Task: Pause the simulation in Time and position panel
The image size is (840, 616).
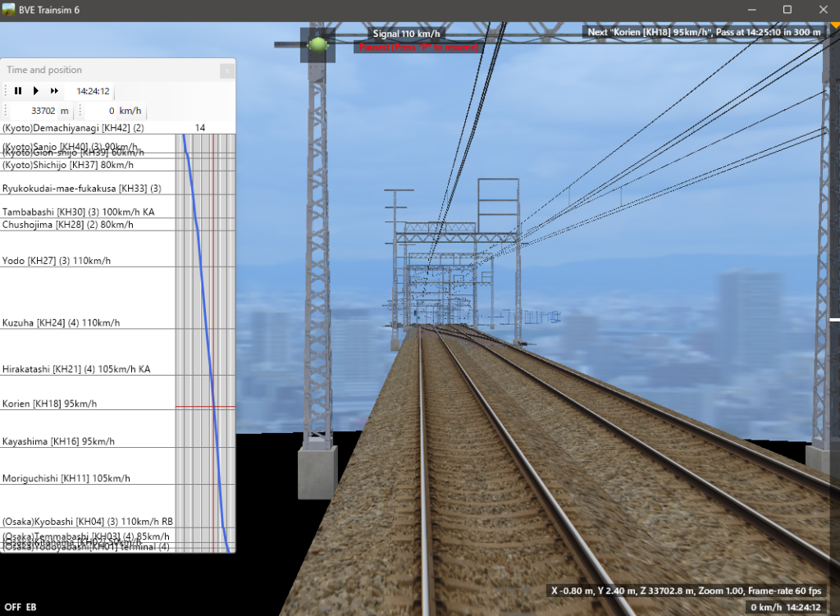Action: point(18,91)
